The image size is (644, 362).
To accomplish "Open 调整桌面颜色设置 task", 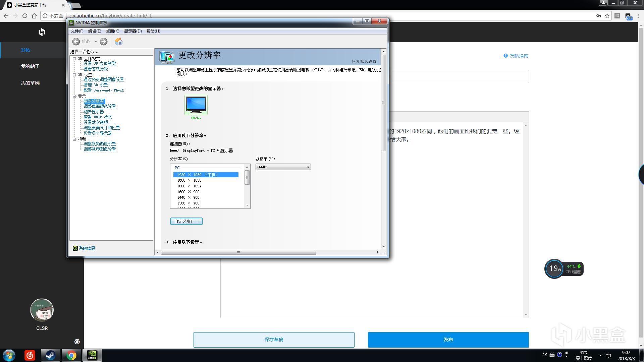I will [100, 106].
